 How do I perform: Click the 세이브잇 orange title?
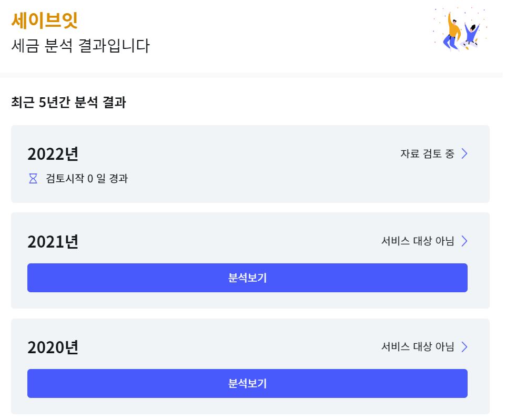(45, 20)
